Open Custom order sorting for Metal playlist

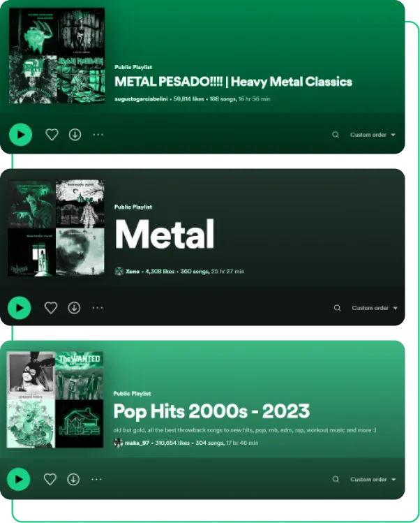(375, 308)
